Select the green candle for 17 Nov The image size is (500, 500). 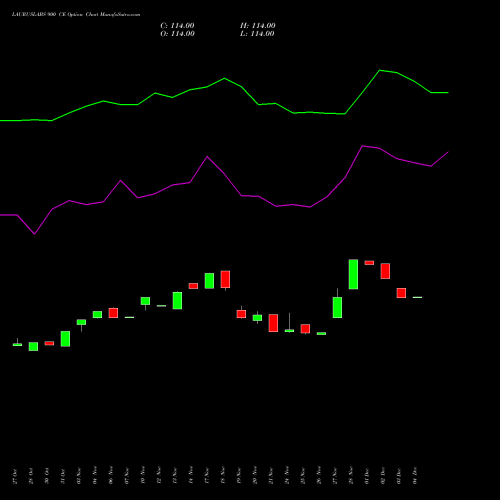tap(209, 281)
